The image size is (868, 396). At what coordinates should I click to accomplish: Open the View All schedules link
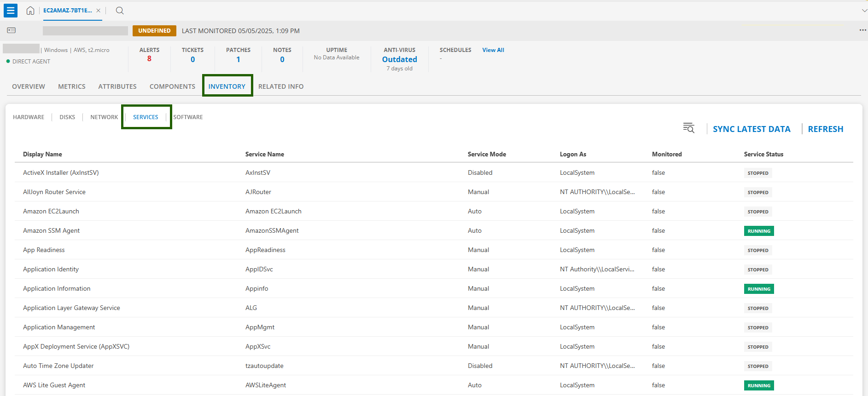click(493, 50)
